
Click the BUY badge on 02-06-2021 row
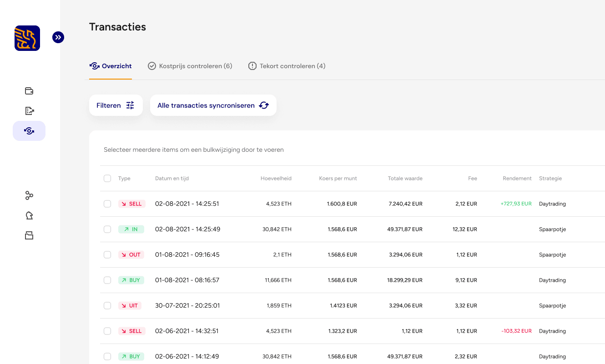131,357
